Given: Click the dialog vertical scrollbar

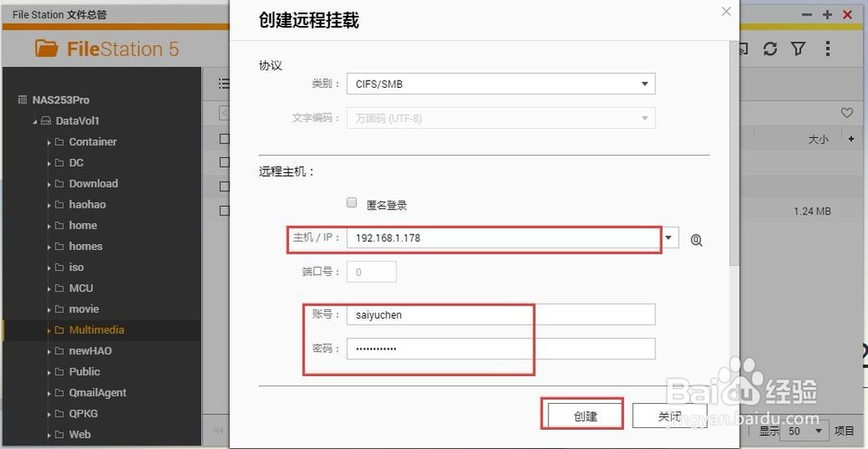Looking at the screenshot, I should [x=734, y=155].
